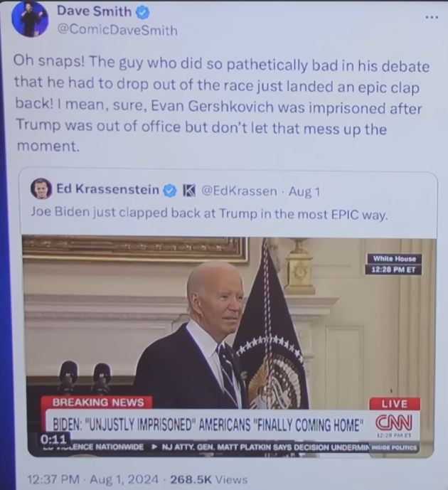Open the @ComicDaveSmith handle
This screenshot has height=490, width=448.
tap(117, 31)
